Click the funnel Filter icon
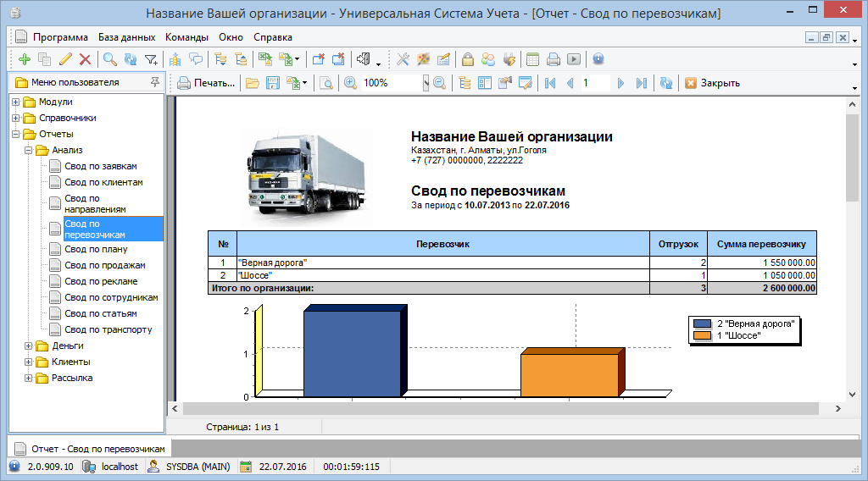The image size is (868, 481). (x=151, y=59)
